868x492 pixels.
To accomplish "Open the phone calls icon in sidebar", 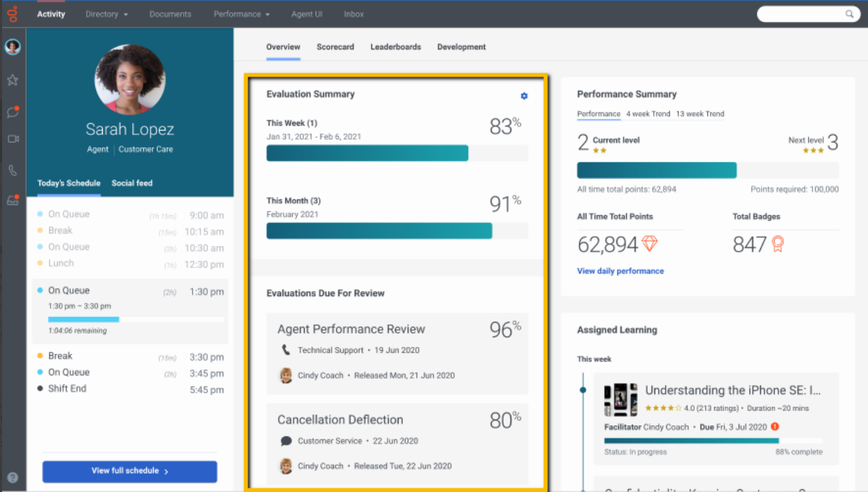I will [x=13, y=170].
